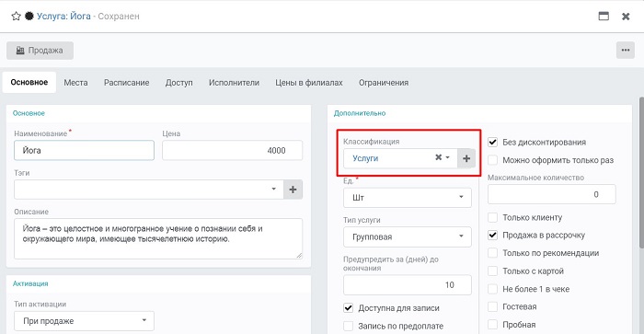Open the Ед. unit dropdown Шт
The height and width of the screenshot is (334, 644).
pos(408,198)
